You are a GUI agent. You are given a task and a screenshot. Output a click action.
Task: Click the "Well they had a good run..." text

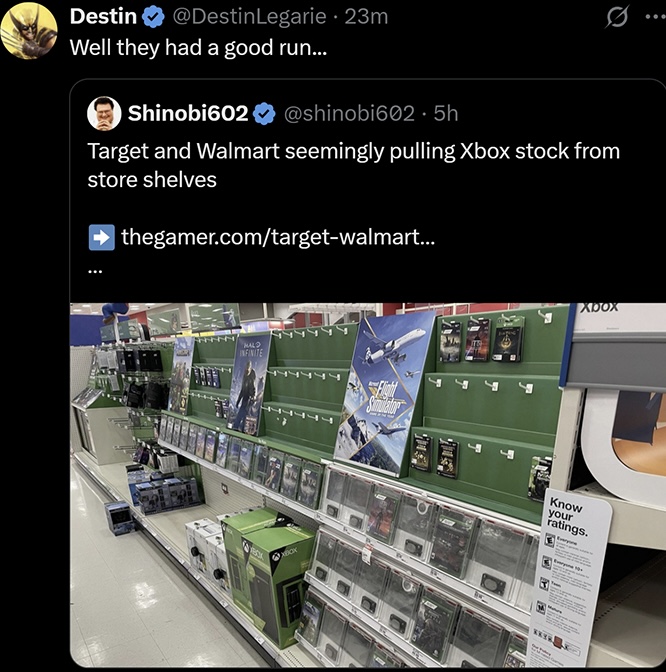click(x=196, y=47)
